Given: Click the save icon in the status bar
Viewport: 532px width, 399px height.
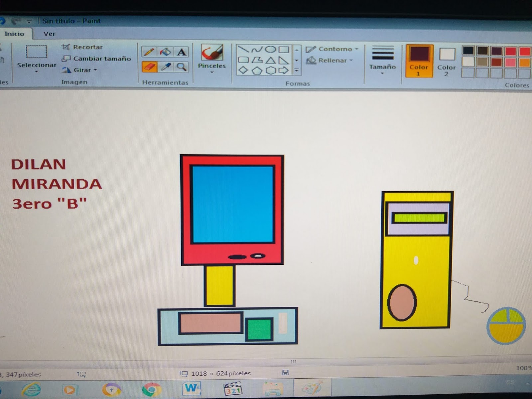Looking at the screenshot, I should pyautogui.click(x=285, y=373).
